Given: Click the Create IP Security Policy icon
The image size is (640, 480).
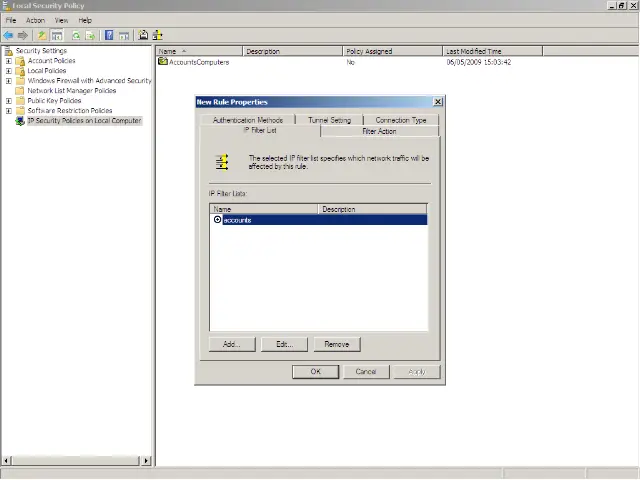Looking at the screenshot, I should pyautogui.click(x=143, y=35).
